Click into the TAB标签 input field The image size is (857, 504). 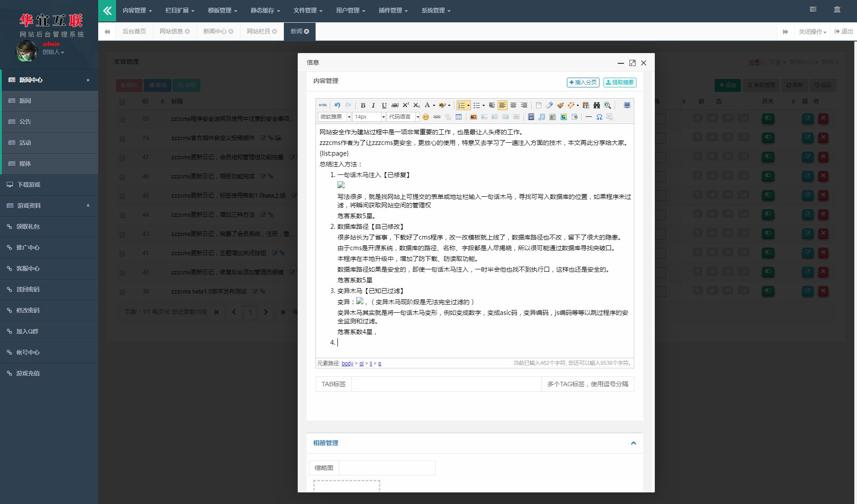(x=446, y=384)
